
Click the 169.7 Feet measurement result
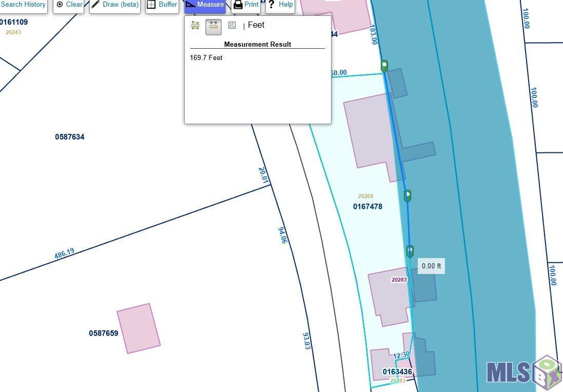pyautogui.click(x=206, y=58)
